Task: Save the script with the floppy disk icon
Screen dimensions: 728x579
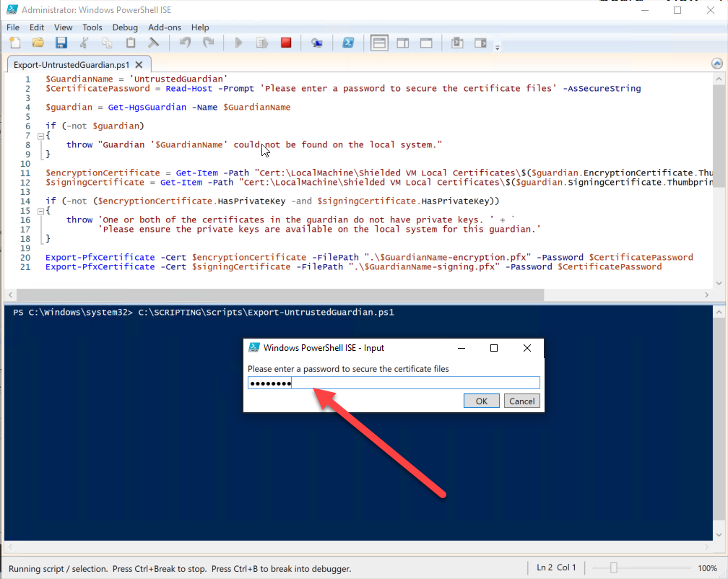Action: [61, 43]
